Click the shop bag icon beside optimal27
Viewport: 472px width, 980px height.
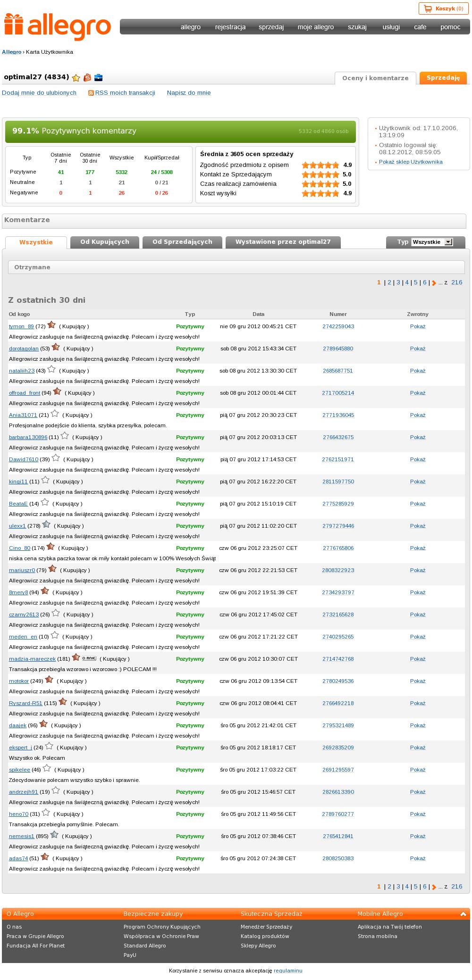[x=87, y=78]
